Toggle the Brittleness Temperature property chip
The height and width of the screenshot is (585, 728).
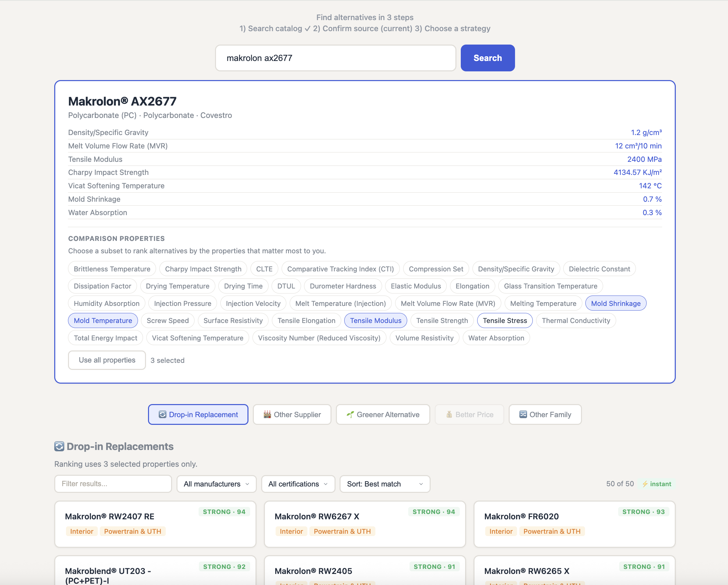112,269
